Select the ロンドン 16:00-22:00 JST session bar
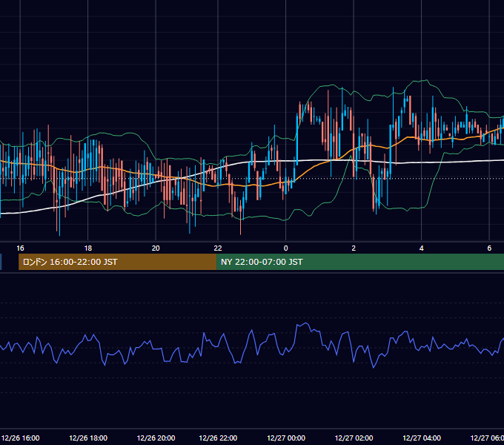The image size is (504, 445). [x=118, y=262]
